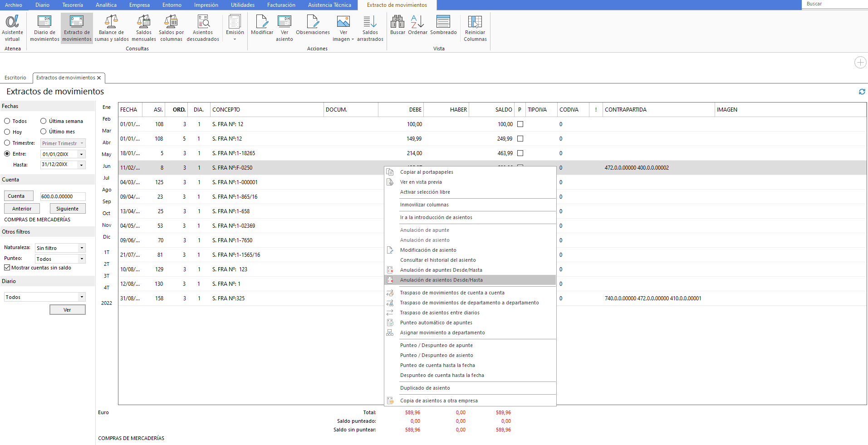The height and width of the screenshot is (445, 868).
Task: Select the Hoy radio button
Action: coord(7,132)
